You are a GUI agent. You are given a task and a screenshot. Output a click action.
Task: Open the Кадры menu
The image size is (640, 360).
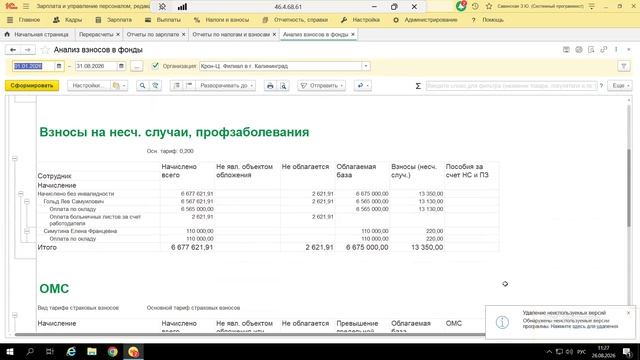coord(68,20)
